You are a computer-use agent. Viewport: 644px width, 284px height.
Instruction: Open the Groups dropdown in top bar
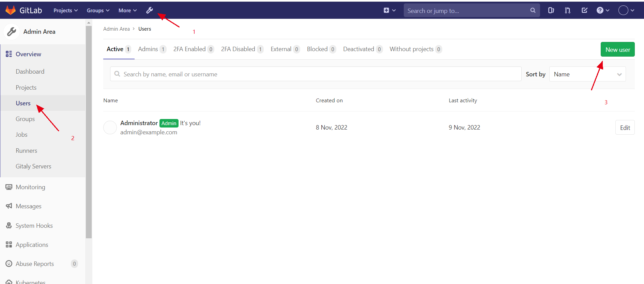(x=98, y=11)
